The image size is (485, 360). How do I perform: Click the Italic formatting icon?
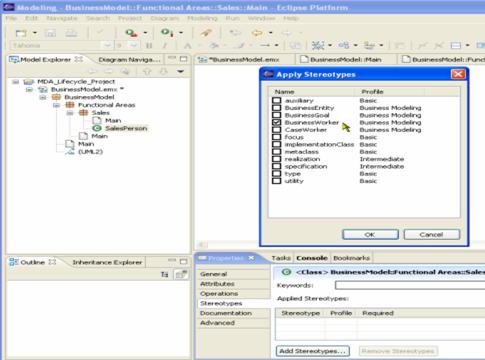[165, 45]
